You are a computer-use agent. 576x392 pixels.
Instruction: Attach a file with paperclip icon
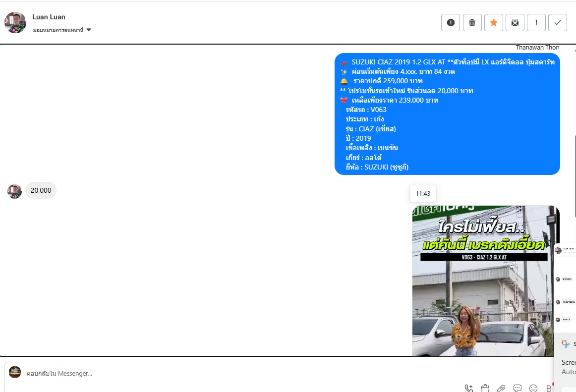501,388
